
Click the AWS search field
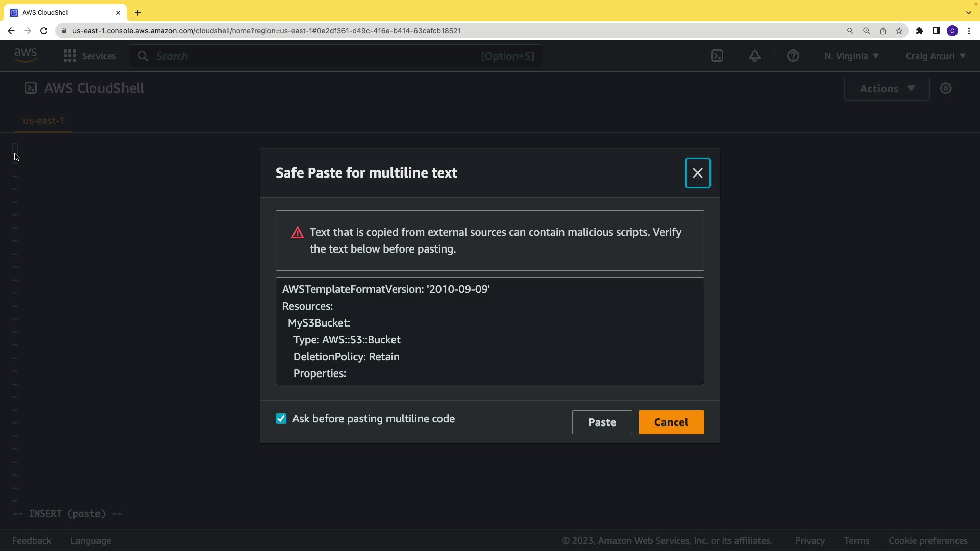[x=316, y=56]
